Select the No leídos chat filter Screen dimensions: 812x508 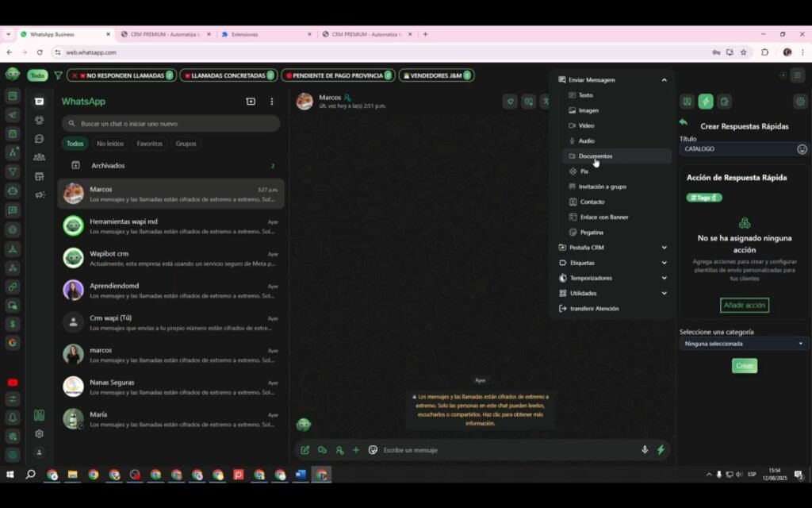(x=110, y=144)
